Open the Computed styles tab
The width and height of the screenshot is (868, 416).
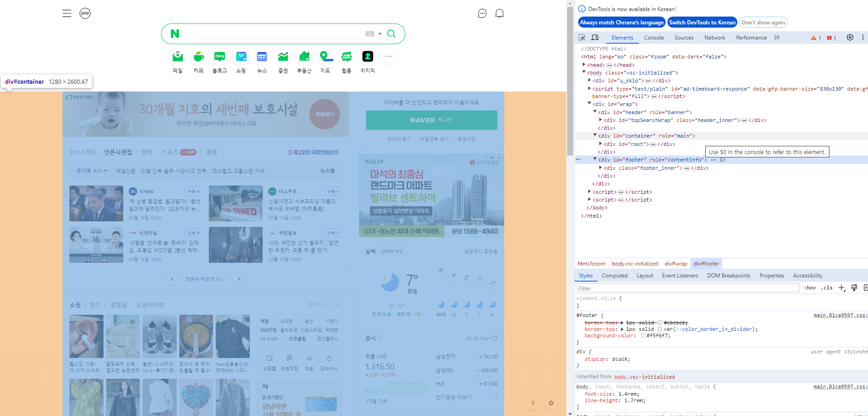pos(615,276)
